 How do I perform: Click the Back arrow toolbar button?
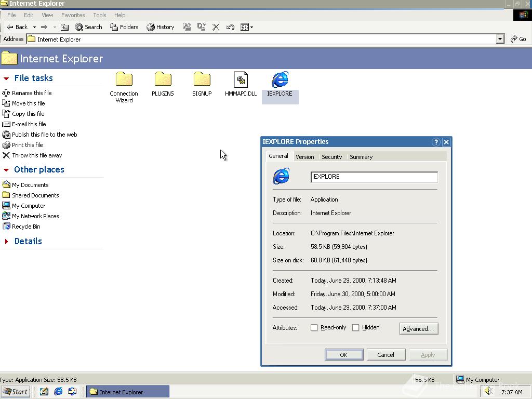(x=17, y=27)
